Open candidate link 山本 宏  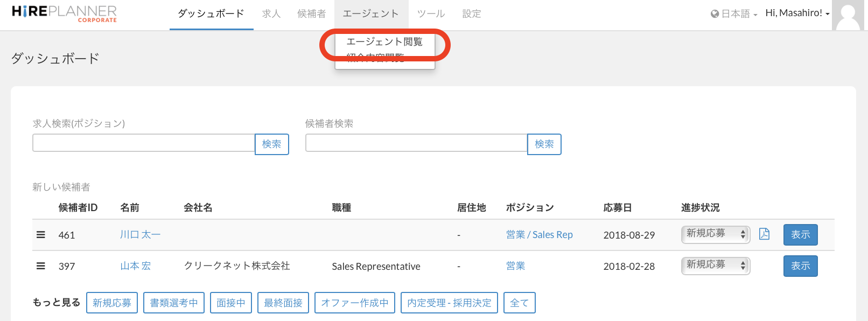click(135, 266)
